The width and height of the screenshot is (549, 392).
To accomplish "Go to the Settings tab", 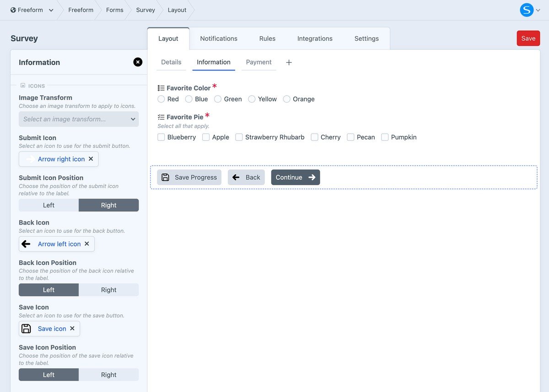I will coord(366,38).
